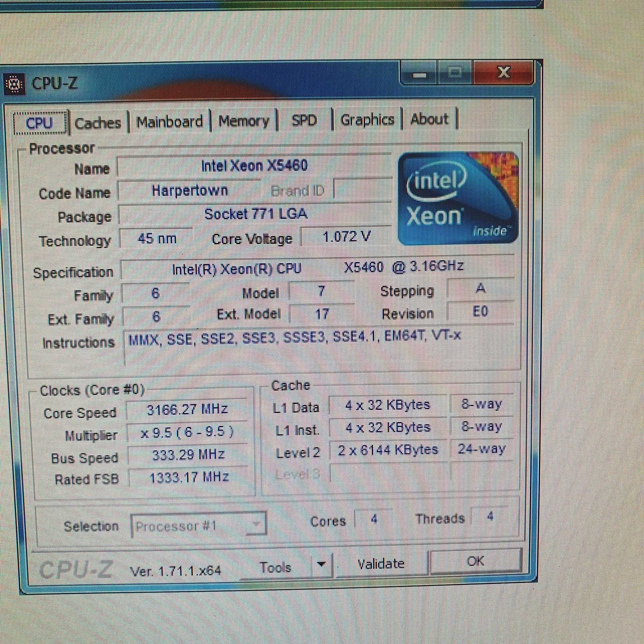644x644 pixels.
Task: Minimize the CPU-Z window
Action: [420, 74]
